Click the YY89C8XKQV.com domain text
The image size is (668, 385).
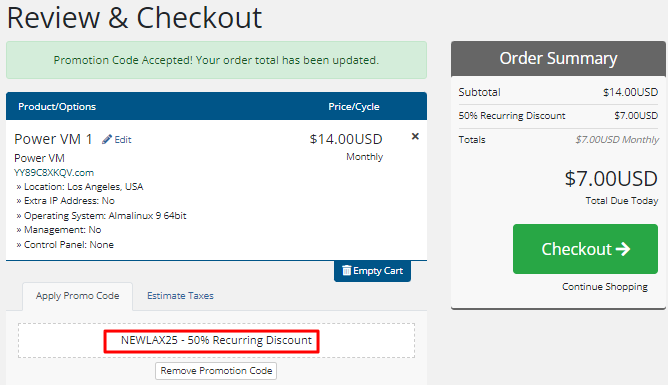pyautogui.click(x=54, y=172)
